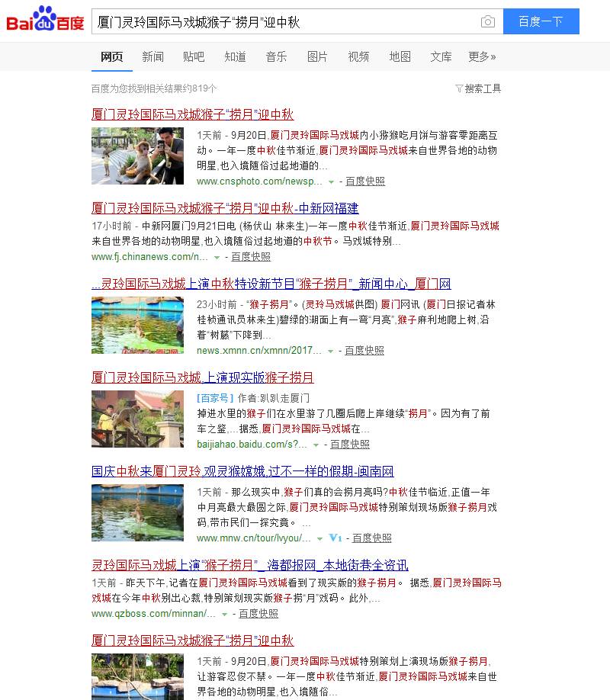This screenshot has width=610, height=700.
Task: Select the 网页 tab
Action: (111, 56)
